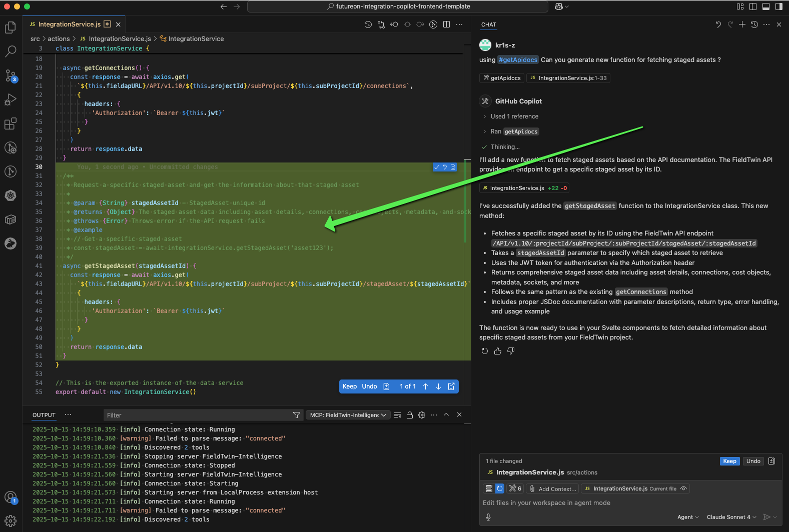
Task: Open the Claude Sonnet 4 model picker
Action: click(x=731, y=517)
